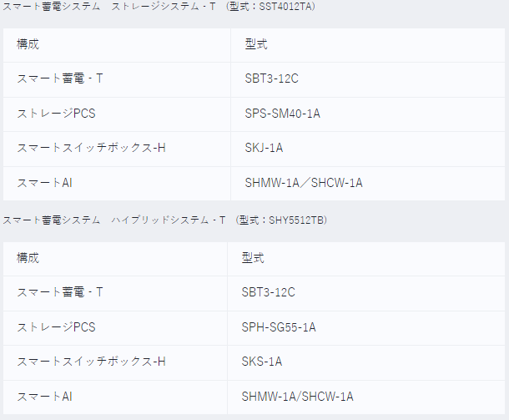Image resolution: width=509 pixels, height=420 pixels.
Task: Select スマートスイッチボックス-H in the hybrid system table
Action: (91, 362)
